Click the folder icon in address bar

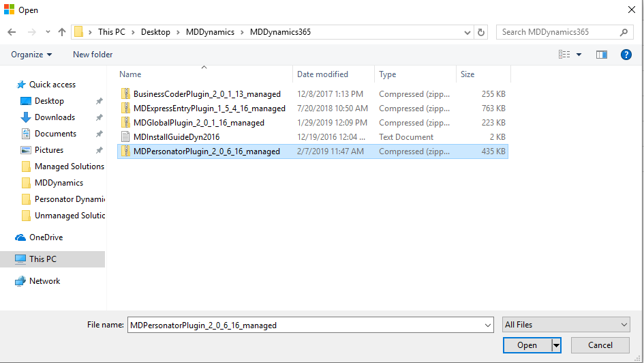79,31
